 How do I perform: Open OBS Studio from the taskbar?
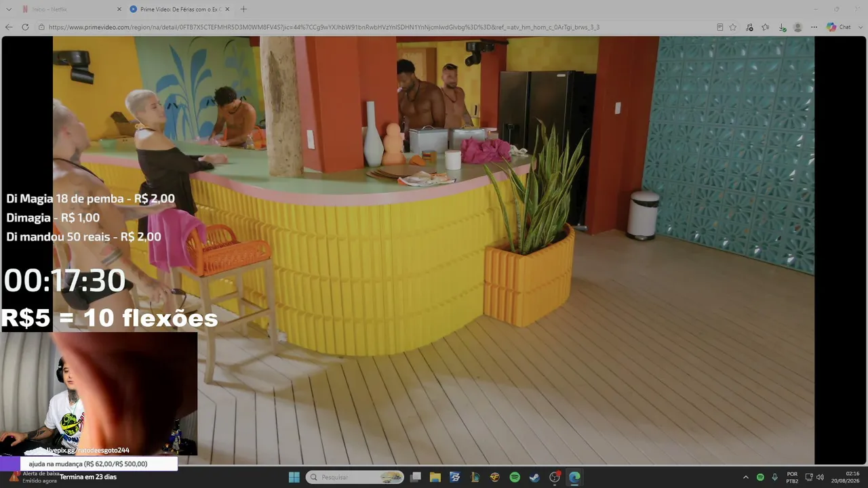555,477
